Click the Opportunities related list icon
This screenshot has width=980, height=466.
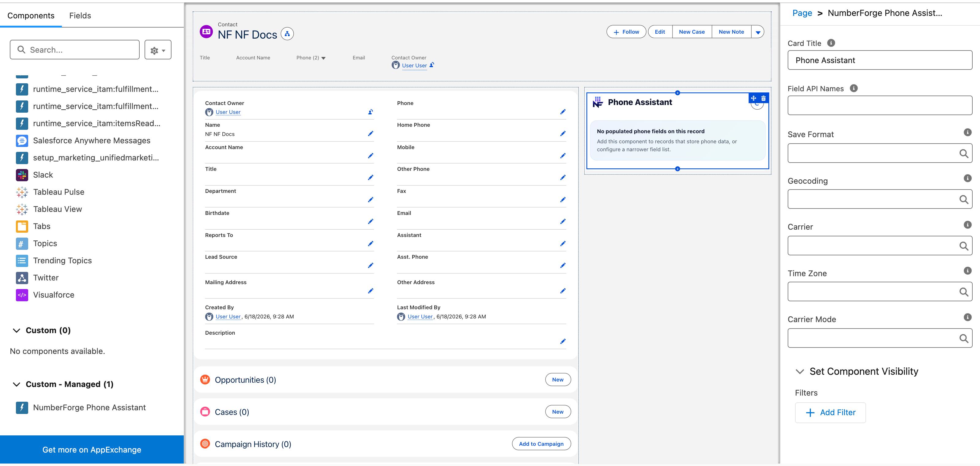[x=205, y=380]
